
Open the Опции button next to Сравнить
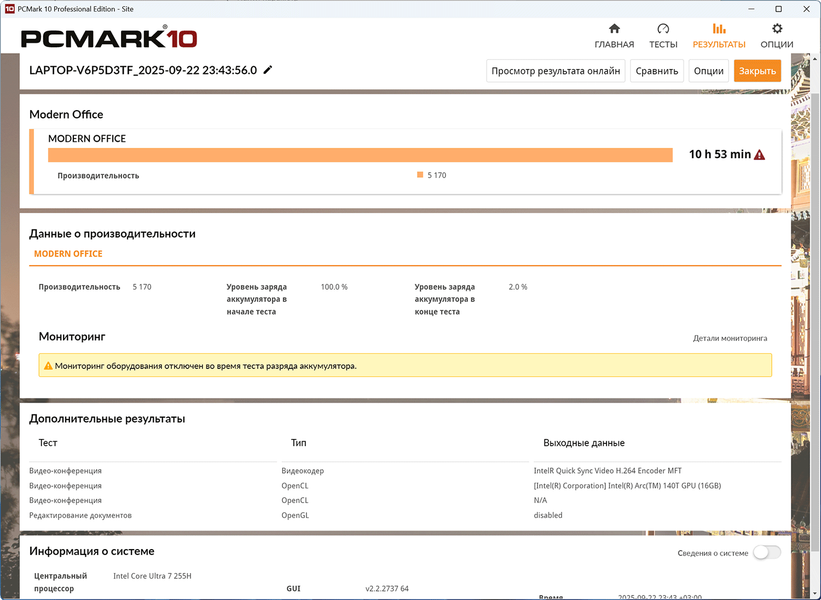708,71
